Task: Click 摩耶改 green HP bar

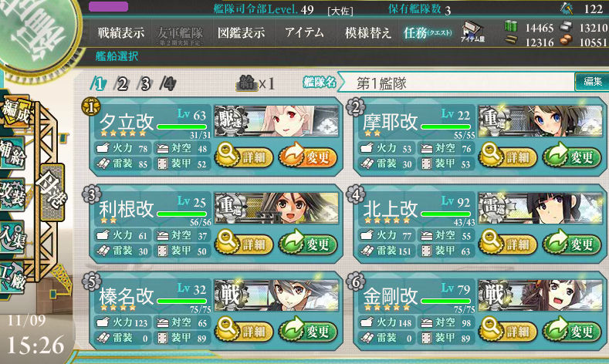Action: click(446, 126)
